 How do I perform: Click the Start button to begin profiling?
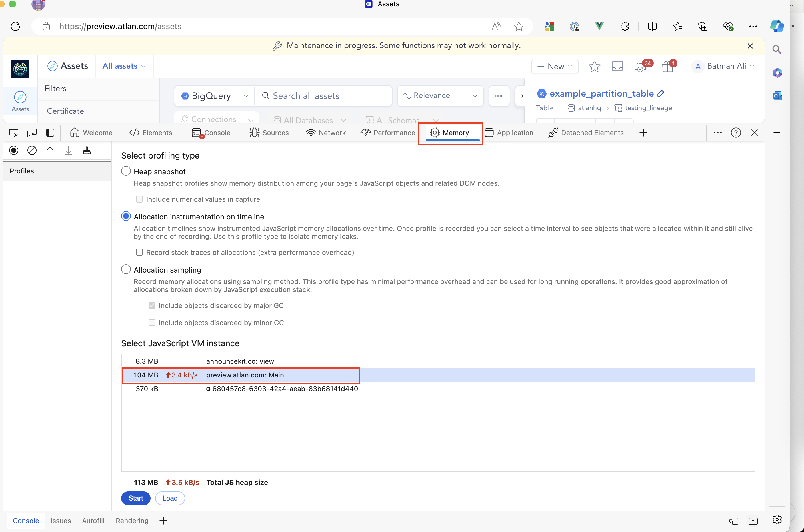(136, 498)
